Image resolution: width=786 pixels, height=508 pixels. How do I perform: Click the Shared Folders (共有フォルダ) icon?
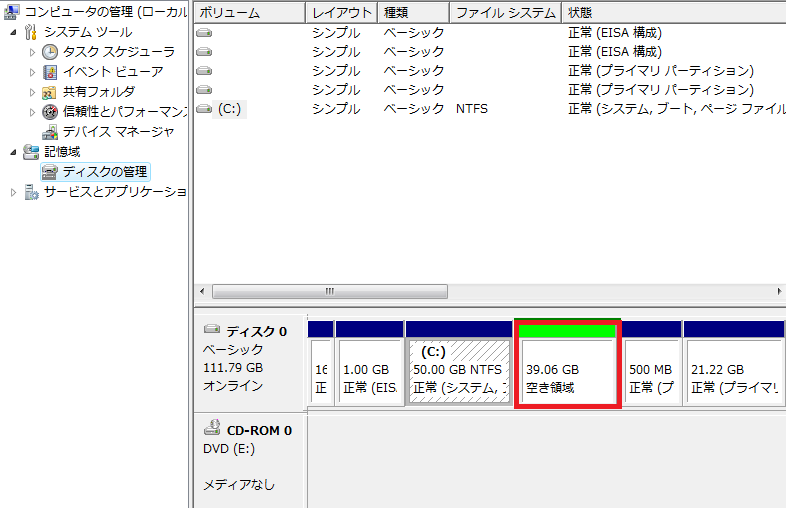[50, 92]
